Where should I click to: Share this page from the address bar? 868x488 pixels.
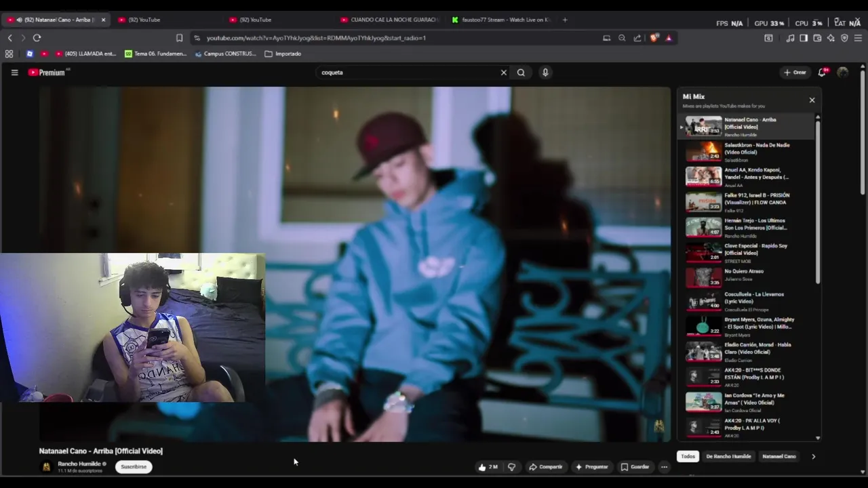click(637, 38)
